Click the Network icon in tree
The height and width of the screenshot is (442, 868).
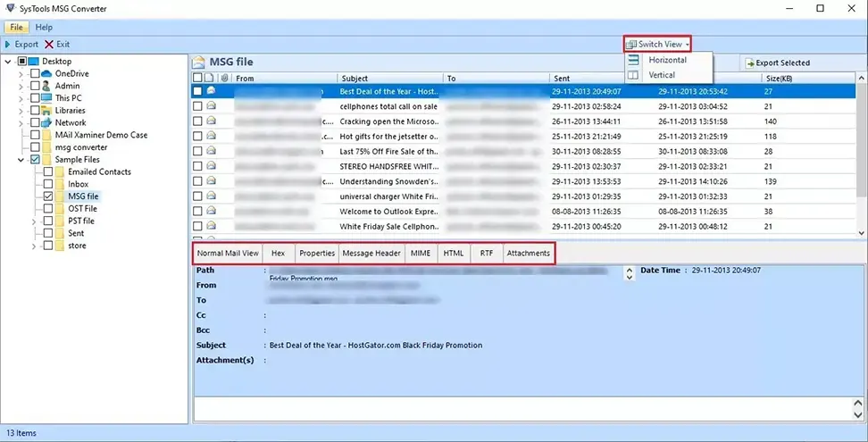coord(46,122)
